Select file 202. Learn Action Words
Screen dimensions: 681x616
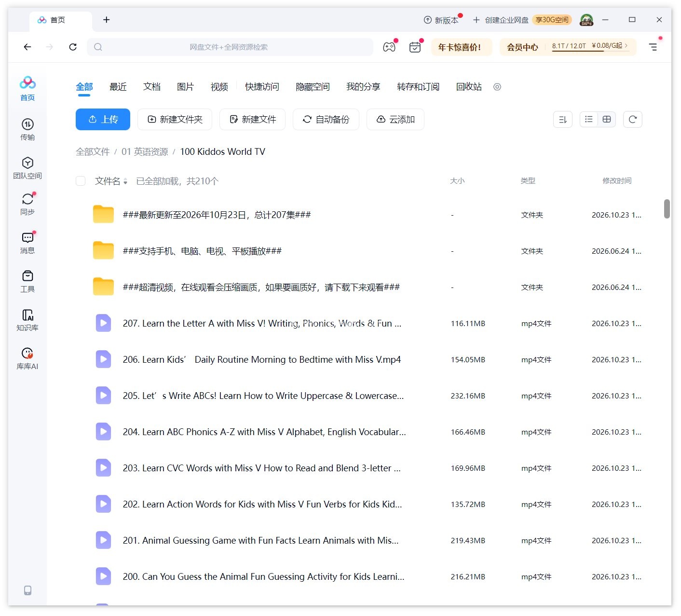tap(262, 504)
